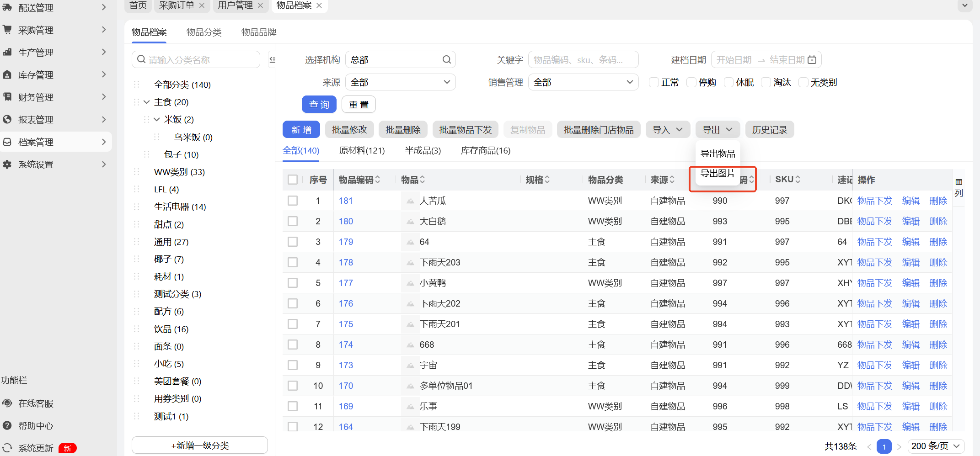Open the 来源 dropdown
The height and width of the screenshot is (456, 980).
tap(400, 82)
